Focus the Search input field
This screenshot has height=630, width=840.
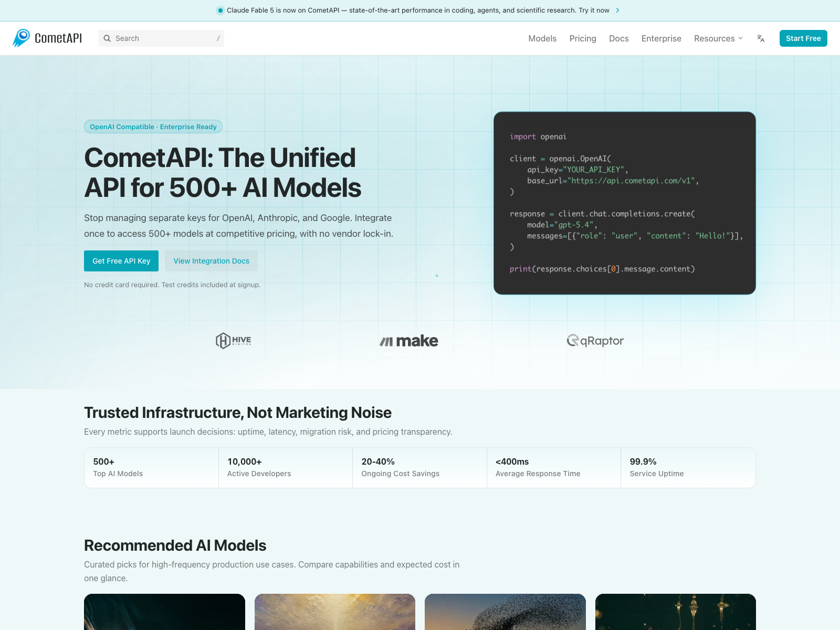(161, 38)
